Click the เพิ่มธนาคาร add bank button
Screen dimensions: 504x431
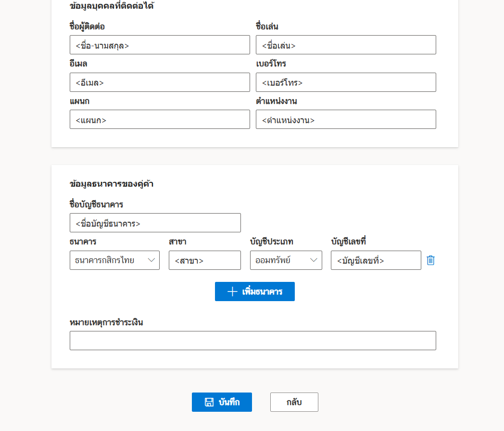click(x=255, y=292)
